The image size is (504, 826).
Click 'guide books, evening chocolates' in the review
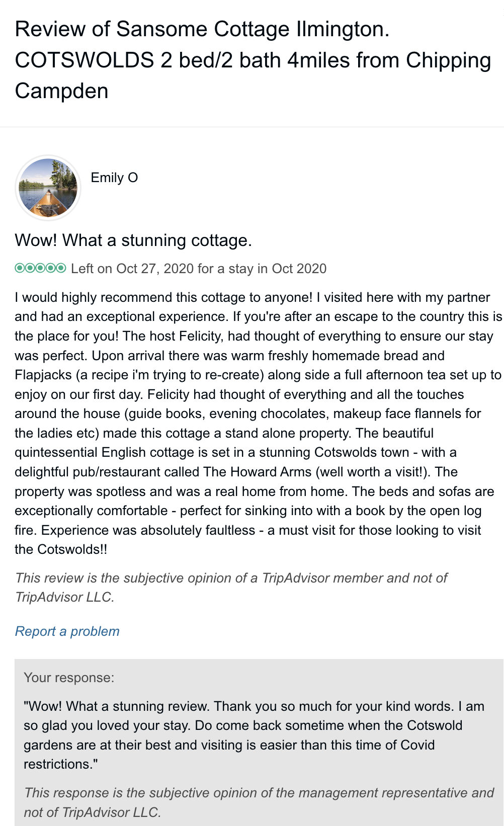[x=227, y=414]
